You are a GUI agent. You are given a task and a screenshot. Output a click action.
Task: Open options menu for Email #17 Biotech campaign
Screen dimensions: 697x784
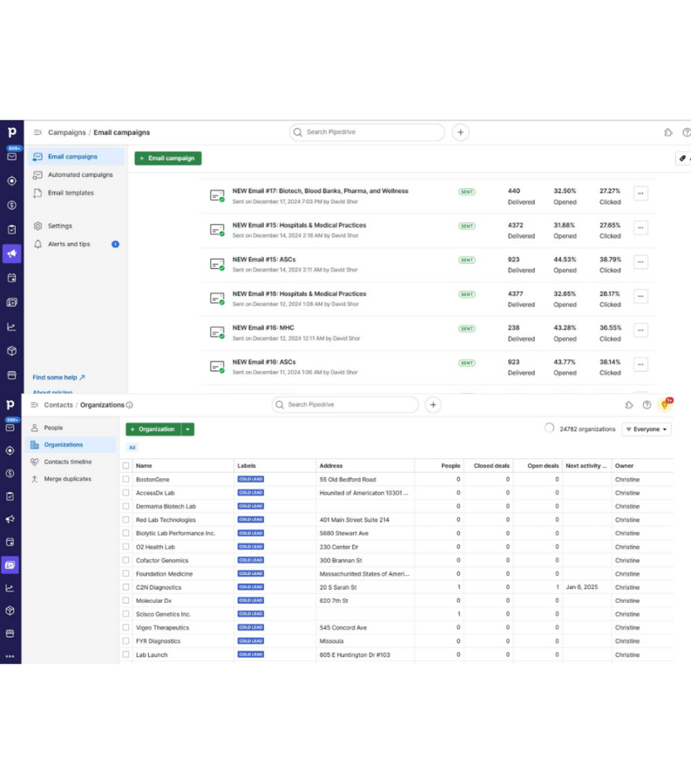(640, 193)
